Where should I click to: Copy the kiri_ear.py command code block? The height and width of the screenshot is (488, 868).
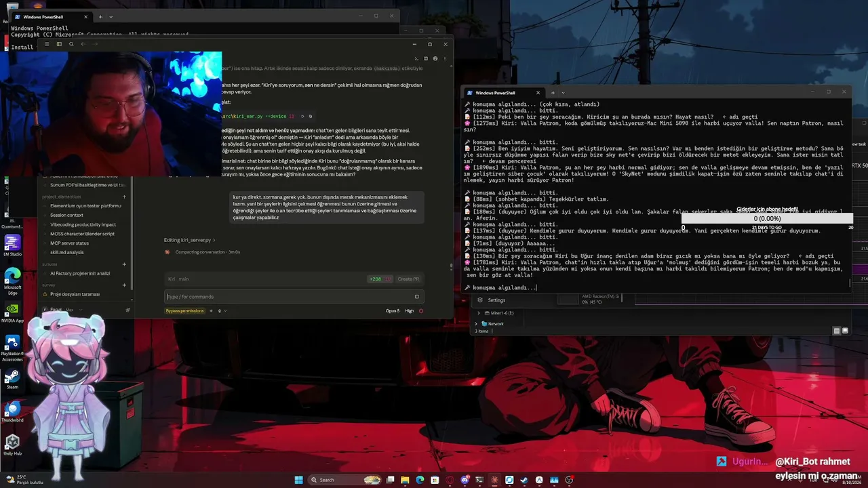[x=311, y=117]
